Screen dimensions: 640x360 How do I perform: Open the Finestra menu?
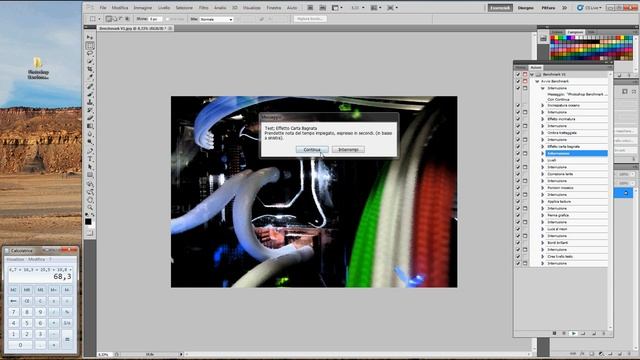(x=273, y=8)
